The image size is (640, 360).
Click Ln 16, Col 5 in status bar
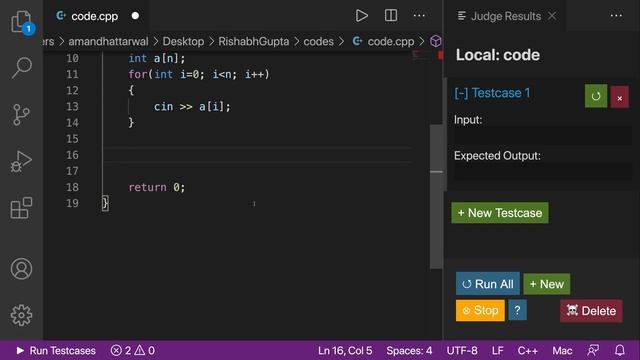(x=345, y=351)
